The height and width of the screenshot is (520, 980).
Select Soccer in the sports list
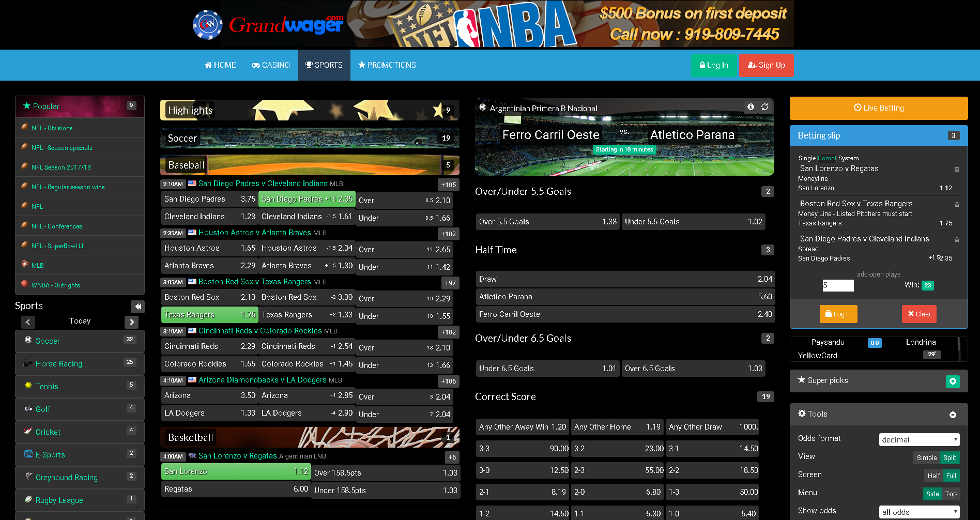(x=80, y=341)
